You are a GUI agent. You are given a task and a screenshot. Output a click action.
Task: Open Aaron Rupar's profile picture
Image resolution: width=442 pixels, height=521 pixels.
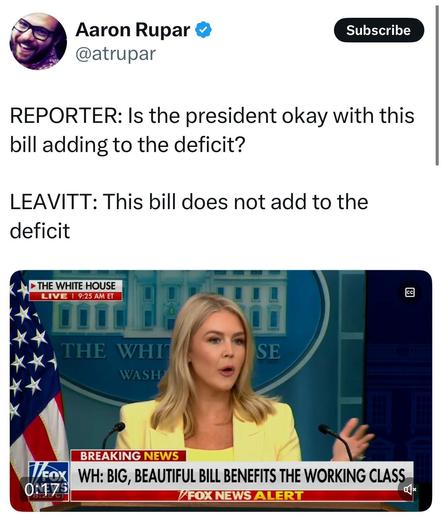point(38,41)
